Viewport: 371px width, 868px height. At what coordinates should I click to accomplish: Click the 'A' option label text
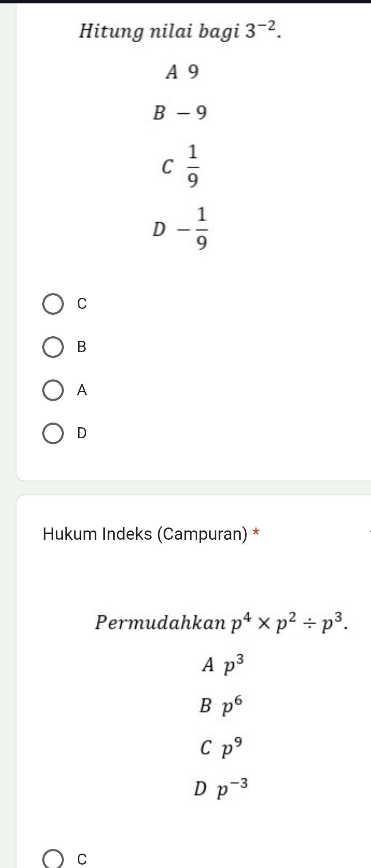pyautogui.click(x=82, y=390)
